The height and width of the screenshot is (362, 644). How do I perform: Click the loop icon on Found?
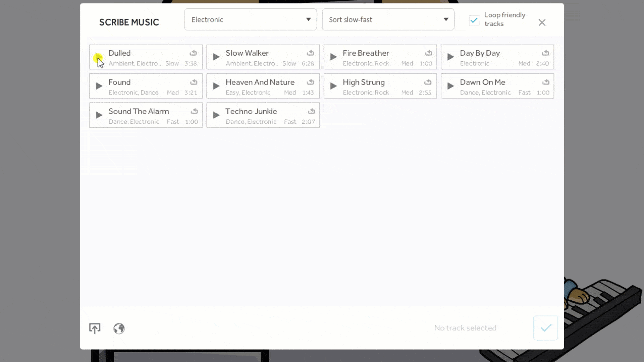coord(194,82)
